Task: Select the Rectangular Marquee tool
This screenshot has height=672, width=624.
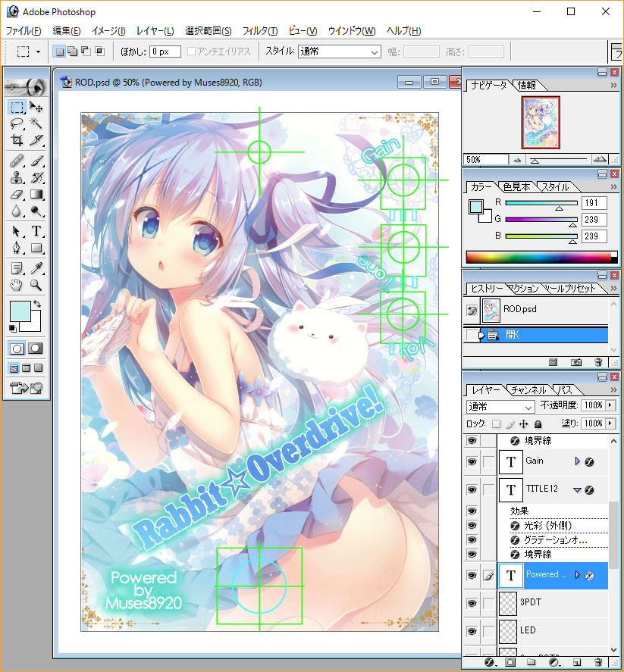Action: click(17, 107)
